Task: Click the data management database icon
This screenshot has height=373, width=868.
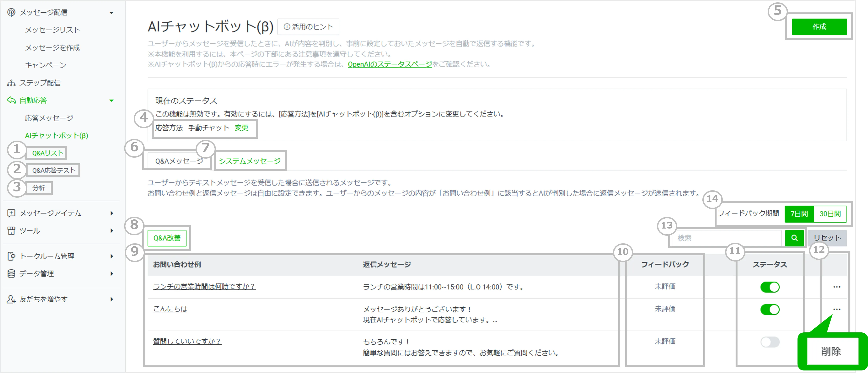Action: coord(11,274)
